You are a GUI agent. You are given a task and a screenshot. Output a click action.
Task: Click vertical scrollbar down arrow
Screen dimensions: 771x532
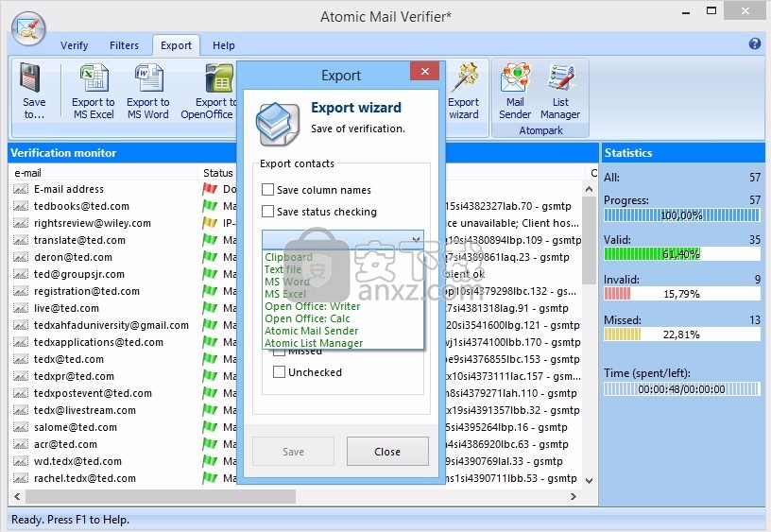[589, 480]
